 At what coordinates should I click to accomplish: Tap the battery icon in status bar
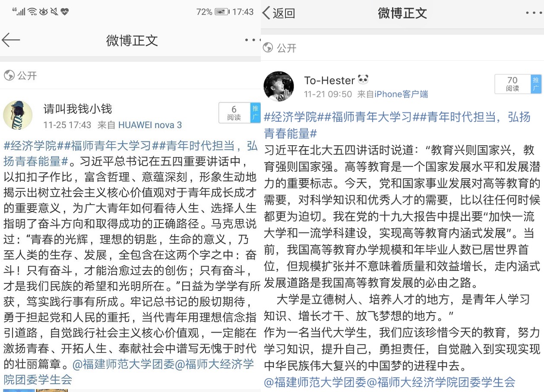[222, 12]
